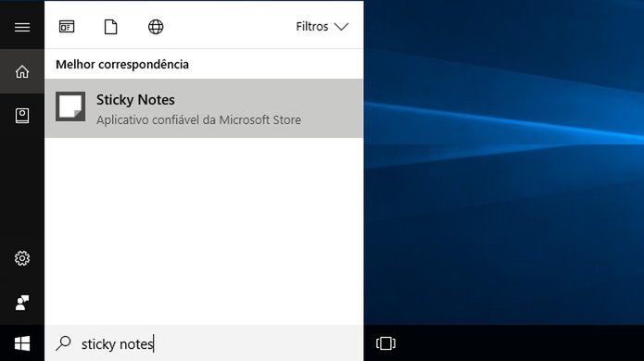The image size is (644, 361).
Task: Click the Sticky Notes app icon thumbnail
Action: pyautogui.click(x=70, y=106)
